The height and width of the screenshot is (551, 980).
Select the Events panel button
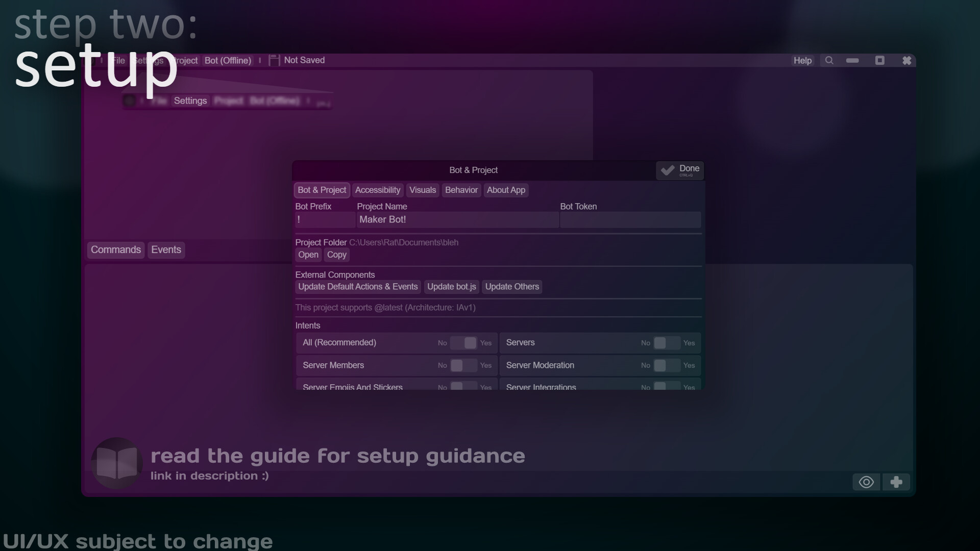166,249
